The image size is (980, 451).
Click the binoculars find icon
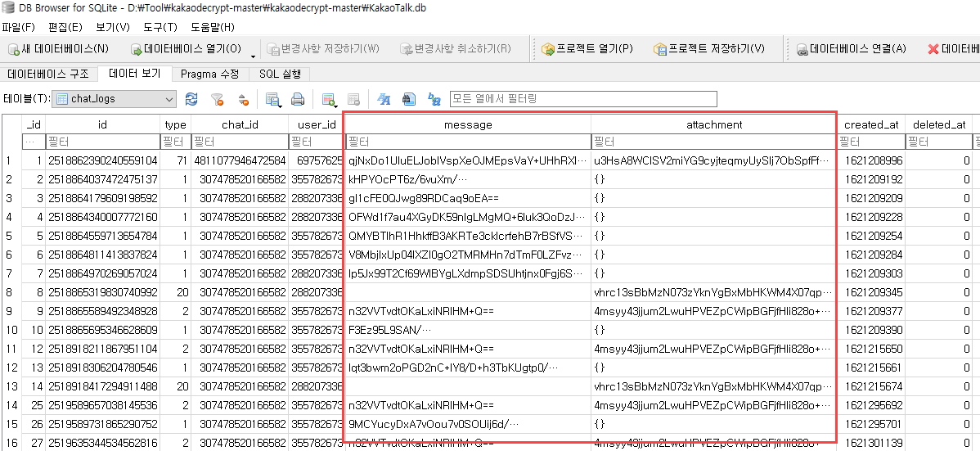(409, 99)
